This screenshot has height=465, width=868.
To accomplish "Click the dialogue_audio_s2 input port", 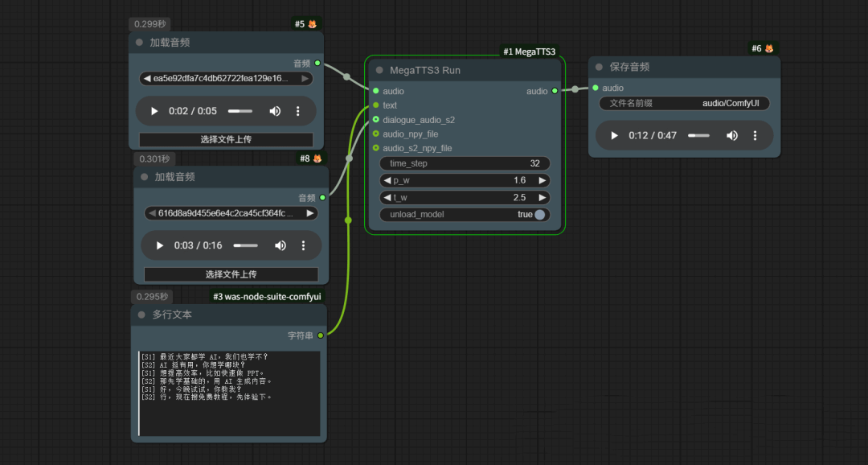I will coord(376,120).
